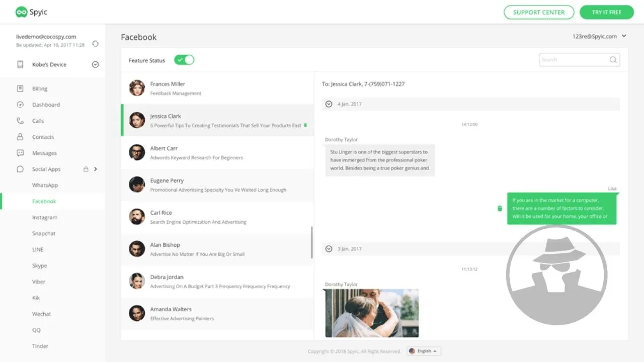Screen dimensions: 644x362
Task: Click the contact list scrollbar
Action: point(312,242)
